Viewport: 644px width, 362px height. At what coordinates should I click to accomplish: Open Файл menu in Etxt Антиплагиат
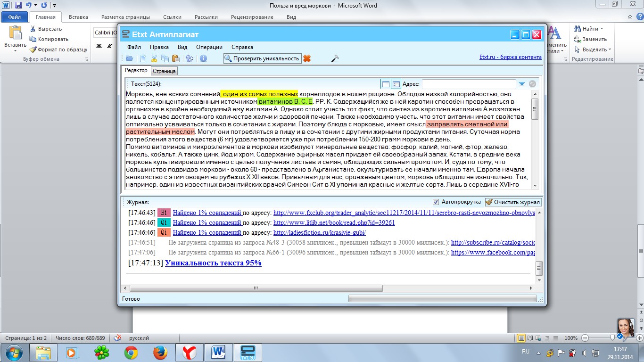[134, 47]
